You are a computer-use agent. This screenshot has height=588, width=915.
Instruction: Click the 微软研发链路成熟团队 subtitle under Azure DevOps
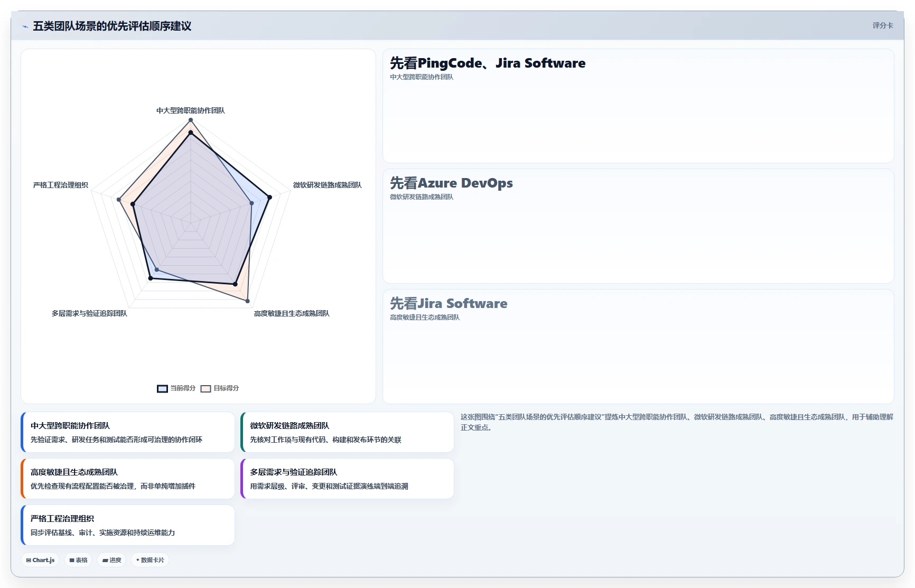[422, 197]
